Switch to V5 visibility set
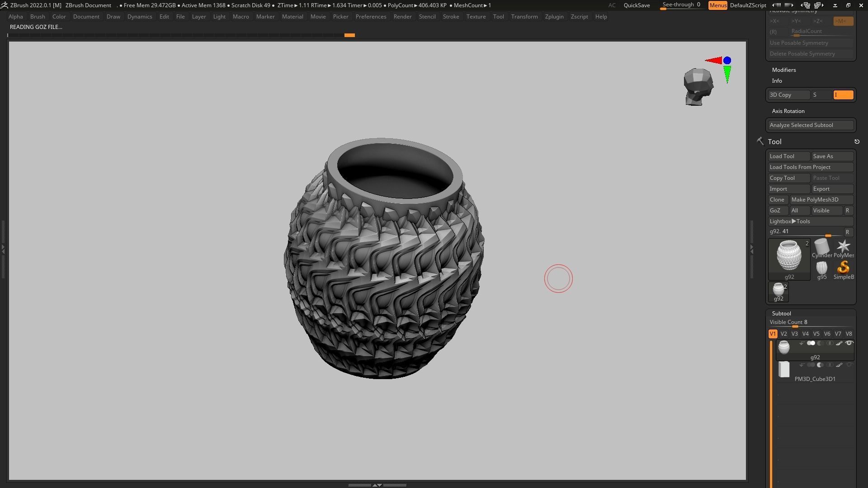The image size is (868, 488). [x=816, y=334]
